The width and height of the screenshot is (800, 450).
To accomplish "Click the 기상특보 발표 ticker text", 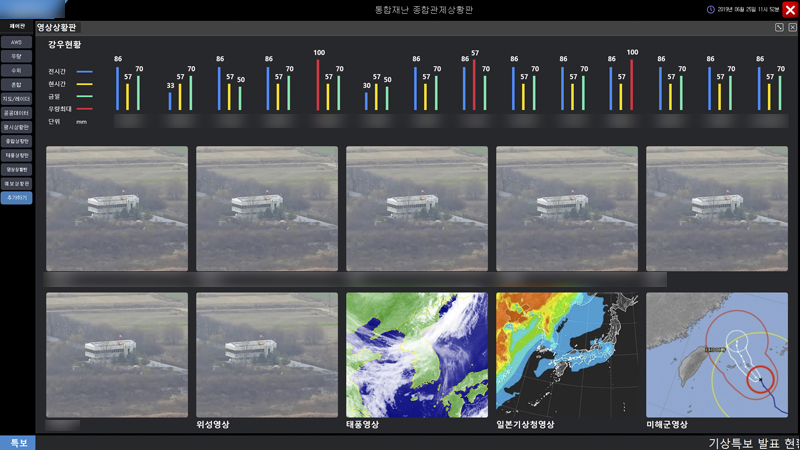I will pyautogui.click(x=754, y=443).
